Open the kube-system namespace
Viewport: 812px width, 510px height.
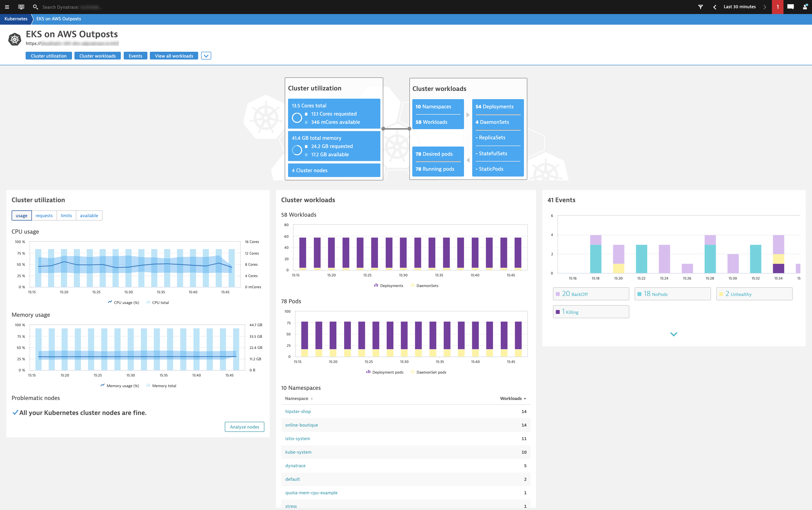click(x=298, y=452)
